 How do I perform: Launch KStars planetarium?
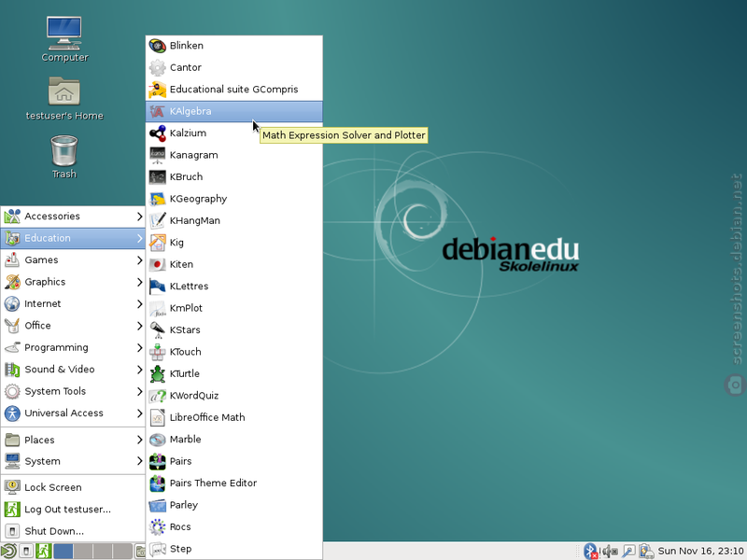(x=234, y=330)
